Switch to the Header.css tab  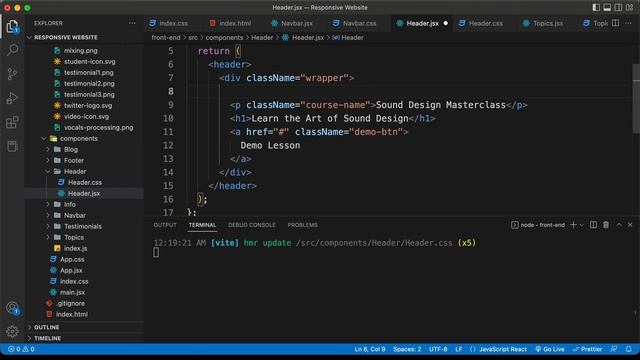click(481, 23)
